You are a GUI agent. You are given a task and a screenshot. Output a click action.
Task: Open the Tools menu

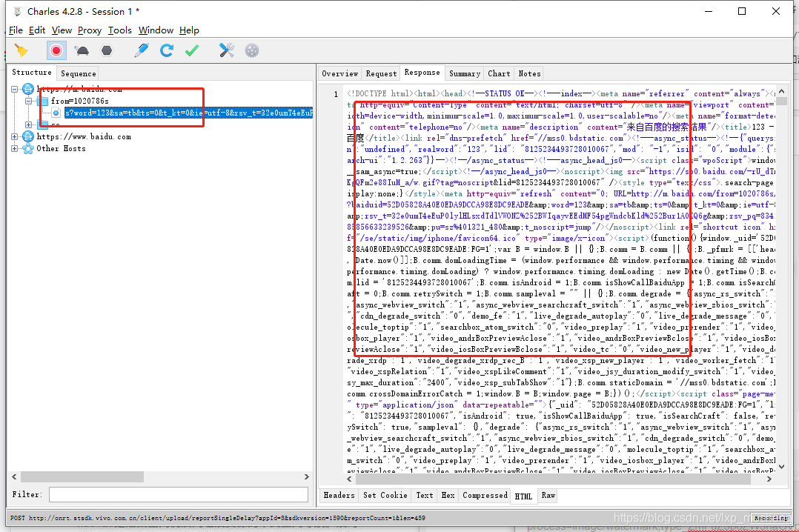[x=120, y=30]
